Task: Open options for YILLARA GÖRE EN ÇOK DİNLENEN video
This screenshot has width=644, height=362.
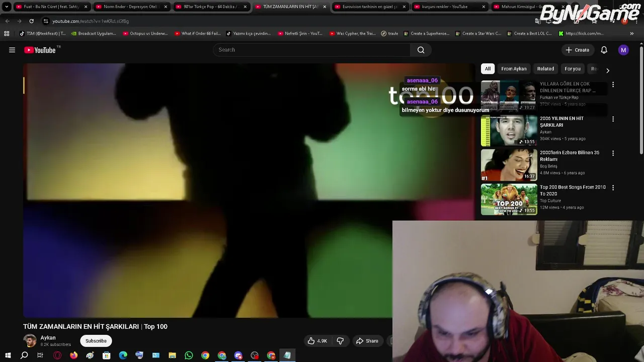Action: (x=613, y=84)
